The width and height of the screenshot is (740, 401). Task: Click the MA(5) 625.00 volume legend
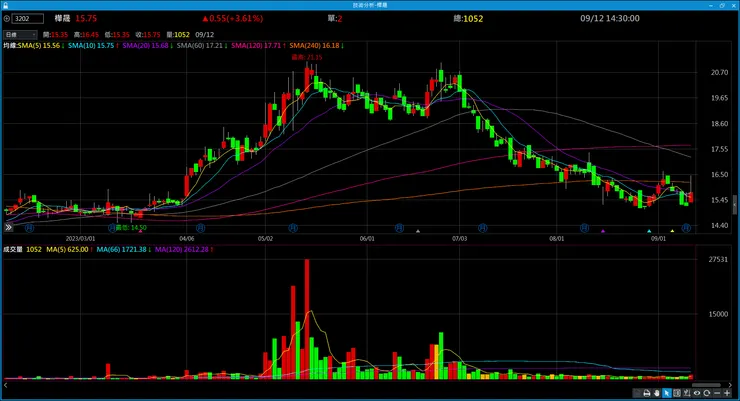click(67, 249)
